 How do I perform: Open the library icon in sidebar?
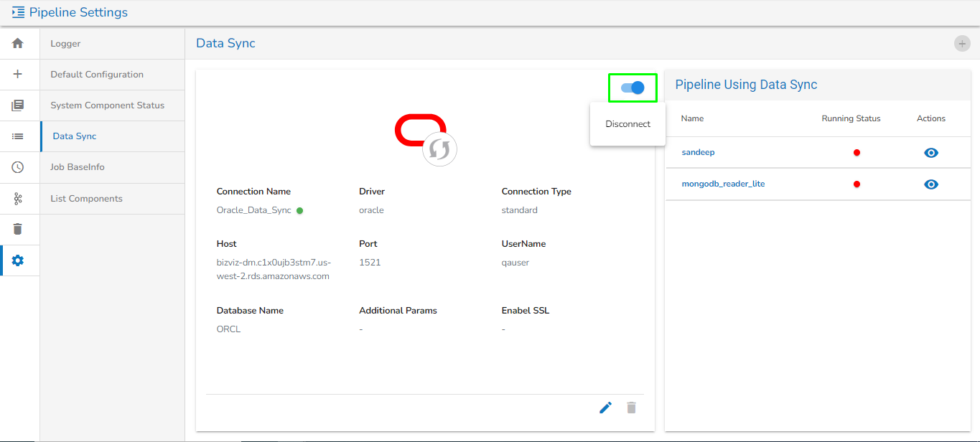pos(18,105)
